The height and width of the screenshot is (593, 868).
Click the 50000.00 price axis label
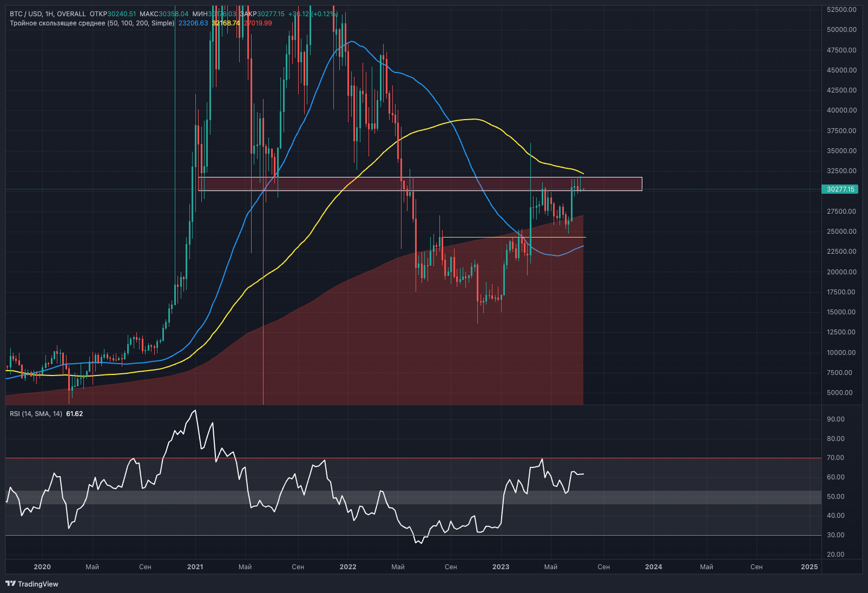[841, 30]
